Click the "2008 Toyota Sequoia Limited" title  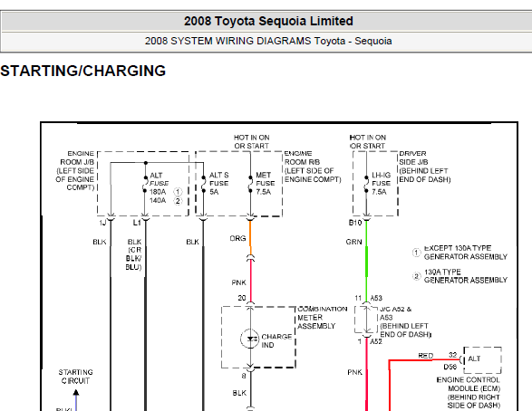click(268, 22)
